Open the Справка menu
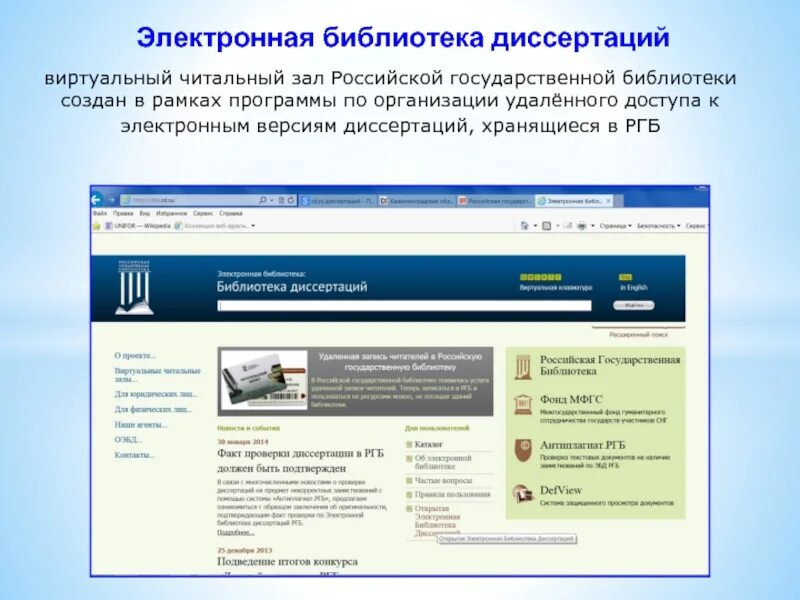Viewport: 800px width, 600px height. [231, 213]
